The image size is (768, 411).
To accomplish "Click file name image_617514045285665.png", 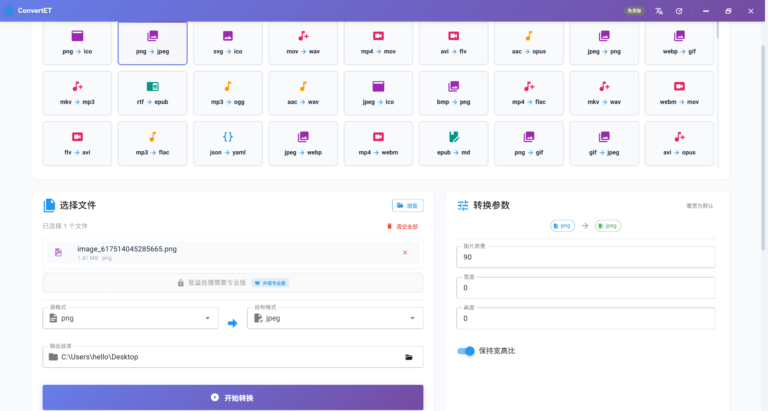I will [x=127, y=249].
